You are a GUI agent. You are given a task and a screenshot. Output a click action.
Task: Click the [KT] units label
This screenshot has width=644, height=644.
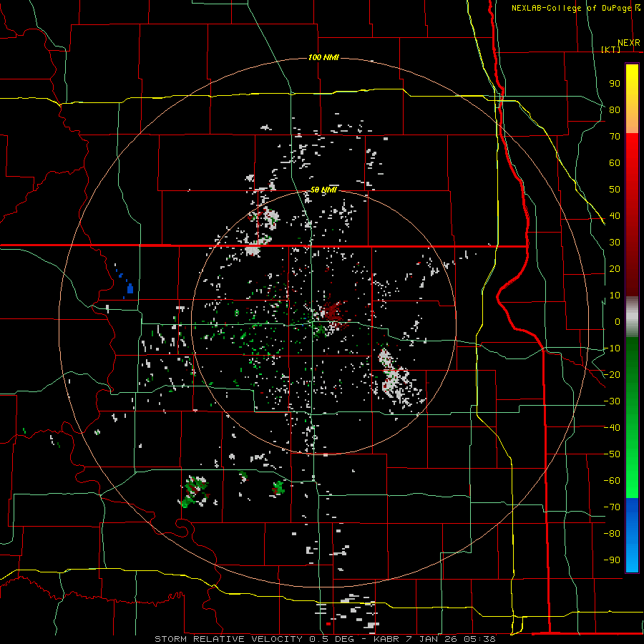[x=611, y=49]
